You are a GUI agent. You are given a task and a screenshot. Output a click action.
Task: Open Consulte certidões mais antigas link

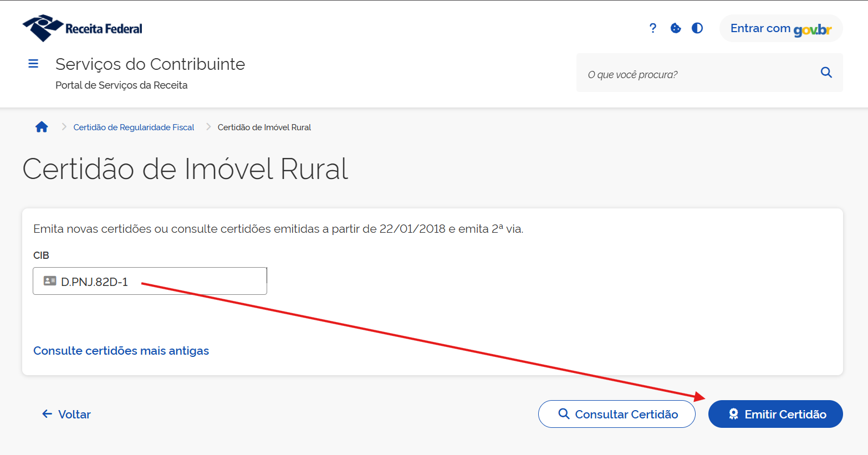click(121, 351)
